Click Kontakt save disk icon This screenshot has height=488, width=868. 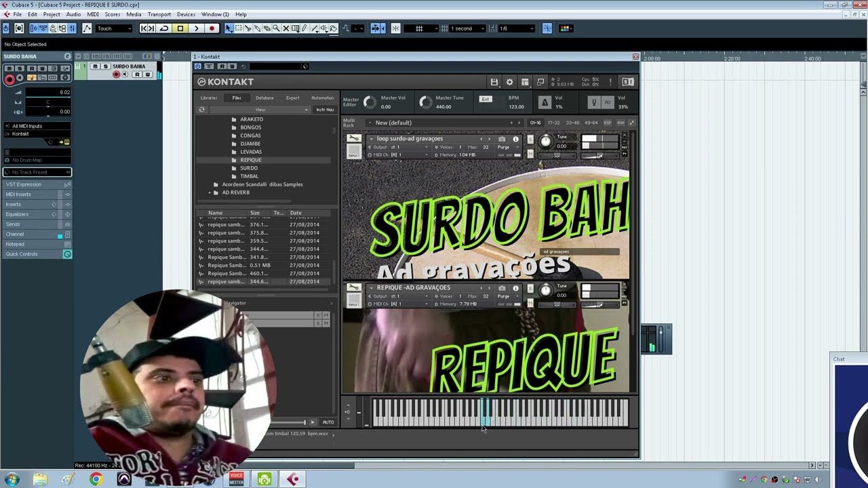click(x=494, y=82)
